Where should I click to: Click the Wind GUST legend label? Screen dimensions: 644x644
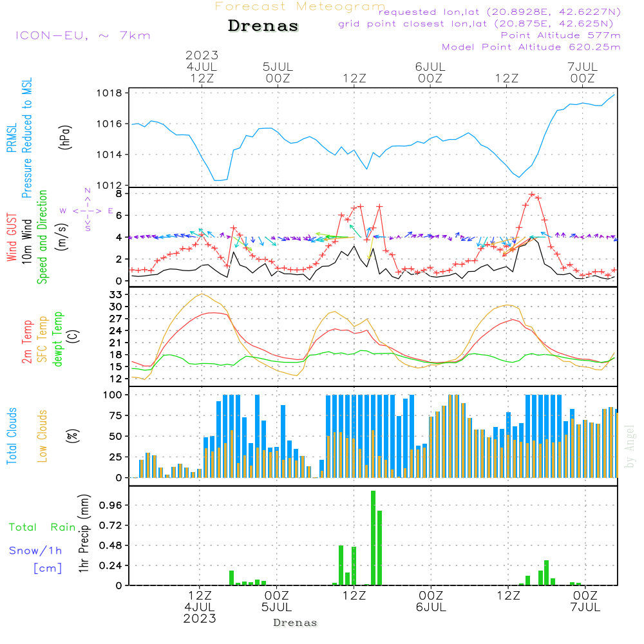[x=11, y=239]
